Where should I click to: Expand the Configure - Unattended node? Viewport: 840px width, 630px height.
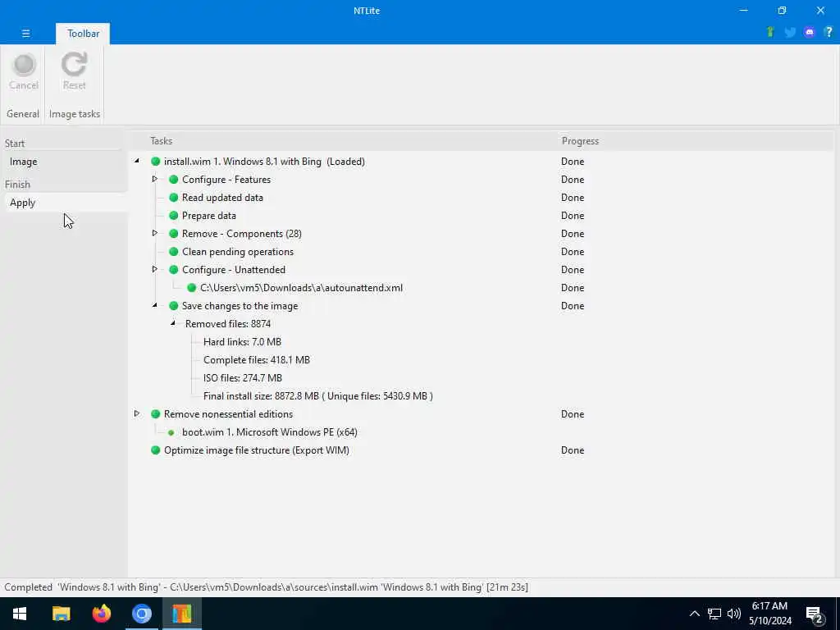coord(155,269)
